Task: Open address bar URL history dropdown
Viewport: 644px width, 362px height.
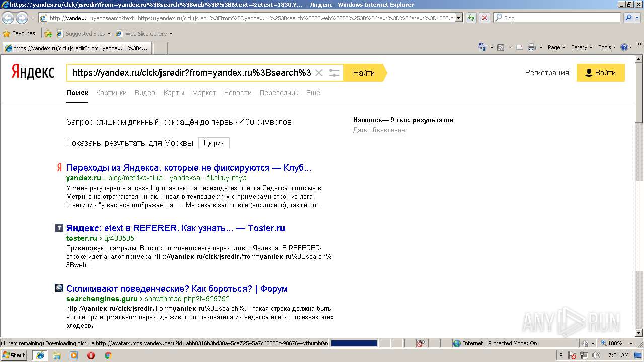Action: pos(459,18)
